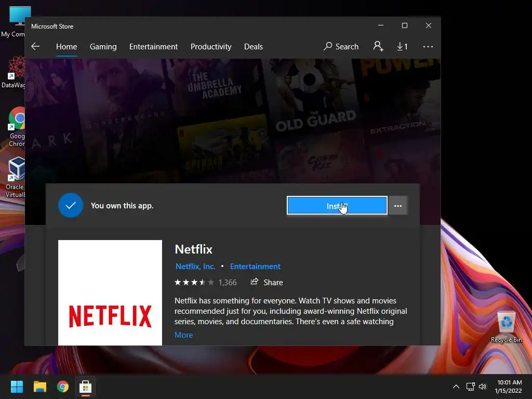Click the Netflix app title text
This screenshot has height=399, width=532.
pyautogui.click(x=193, y=249)
